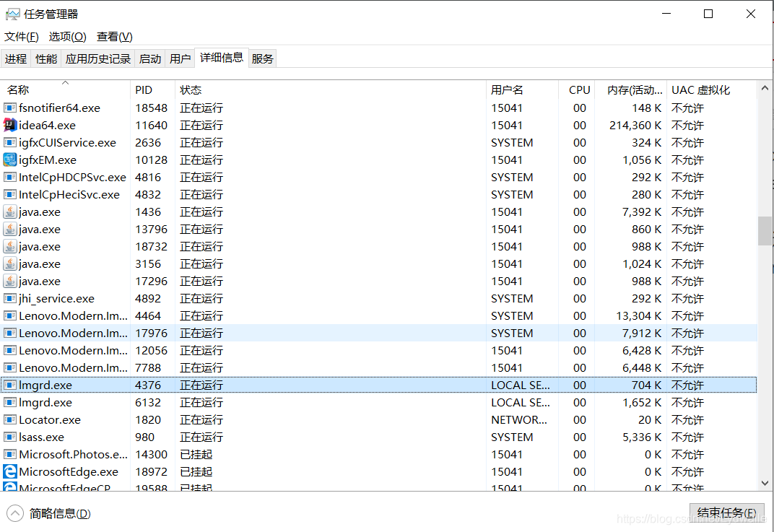The height and width of the screenshot is (532, 774).
Task: Click the jhi_service.exe process icon
Action: (x=10, y=299)
